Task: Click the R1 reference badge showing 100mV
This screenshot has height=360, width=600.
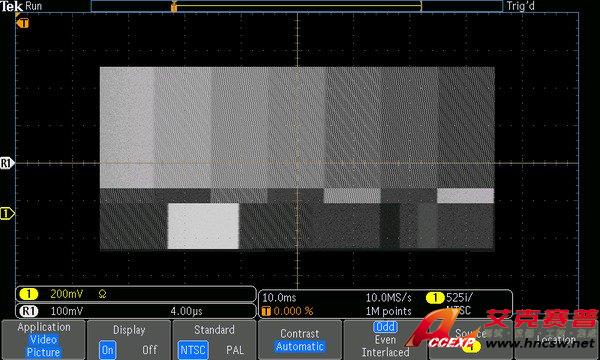Action: 28,311
